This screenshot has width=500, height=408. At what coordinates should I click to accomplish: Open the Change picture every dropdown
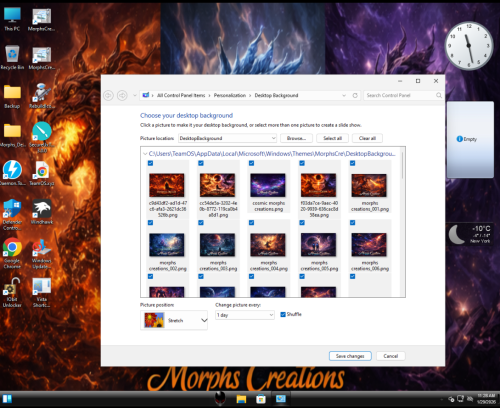click(x=245, y=315)
